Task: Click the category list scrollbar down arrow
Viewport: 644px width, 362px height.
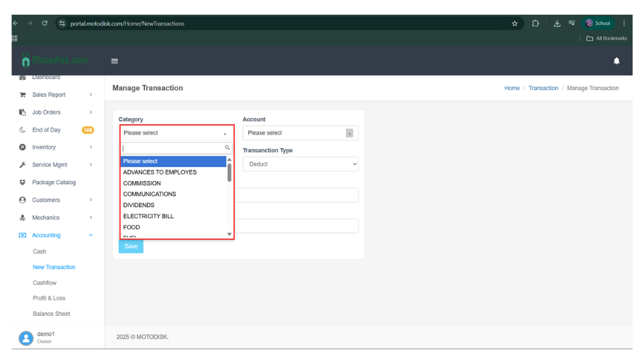Action: tap(229, 235)
